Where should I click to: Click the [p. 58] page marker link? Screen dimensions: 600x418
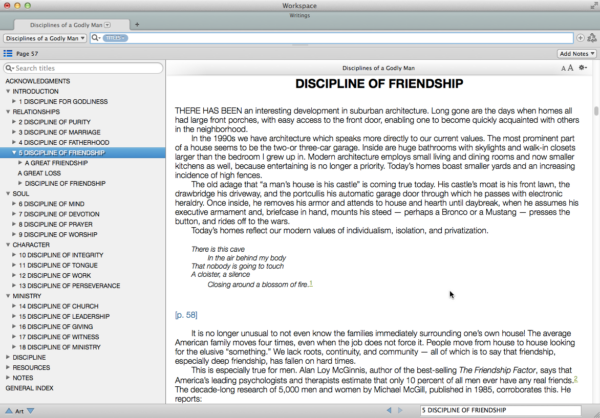(186, 314)
